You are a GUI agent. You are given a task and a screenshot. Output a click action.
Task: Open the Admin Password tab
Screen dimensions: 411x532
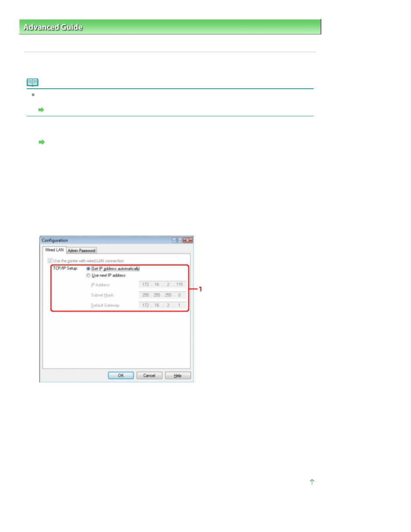(x=81, y=250)
